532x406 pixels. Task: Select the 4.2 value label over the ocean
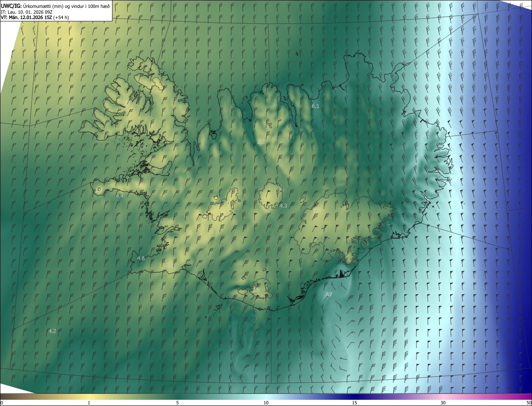tap(52, 331)
